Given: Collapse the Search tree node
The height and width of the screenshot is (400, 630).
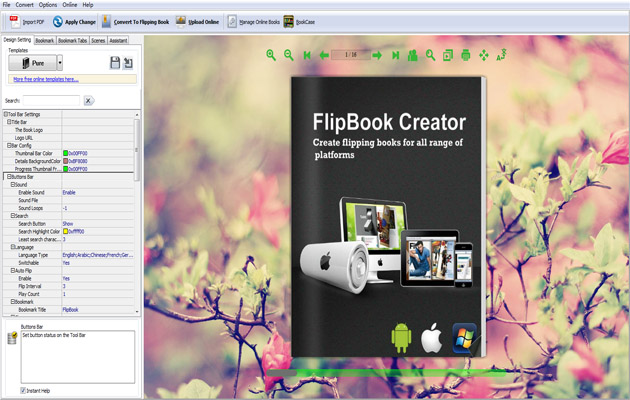Looking at the screenshot, I should tap(12, 216).
